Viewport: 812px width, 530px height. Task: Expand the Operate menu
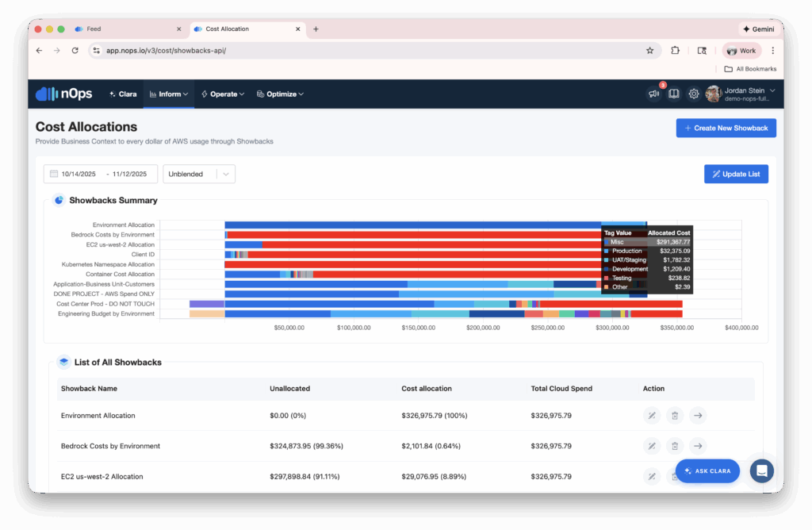click(223, 94)
